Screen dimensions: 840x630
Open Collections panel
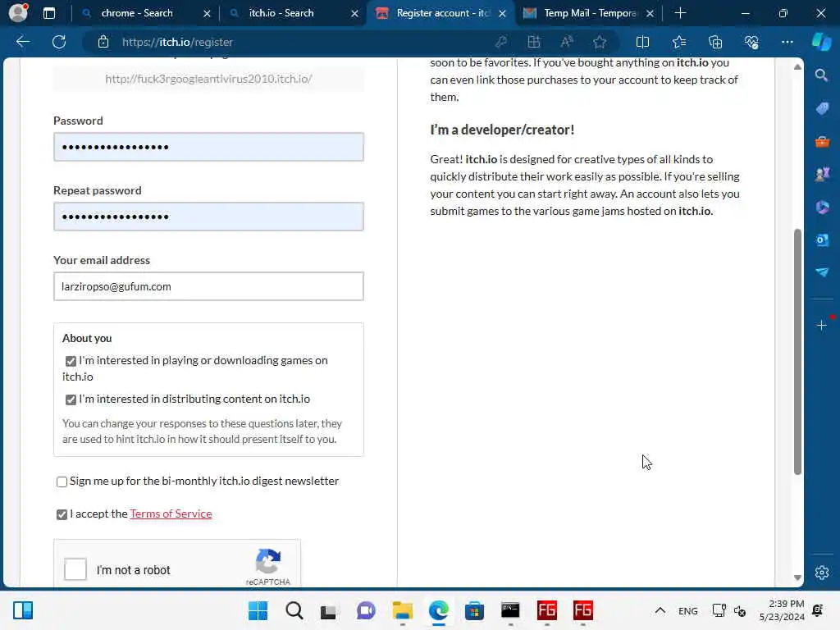point(715,42)
